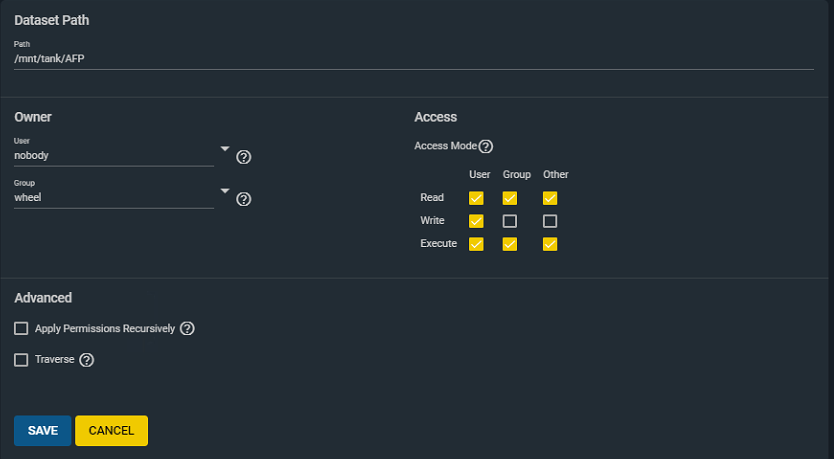Uncheck Read permission for User
The width and height of the screenshot is (834, 459).
pyautogui.click(x=476, y=198)
